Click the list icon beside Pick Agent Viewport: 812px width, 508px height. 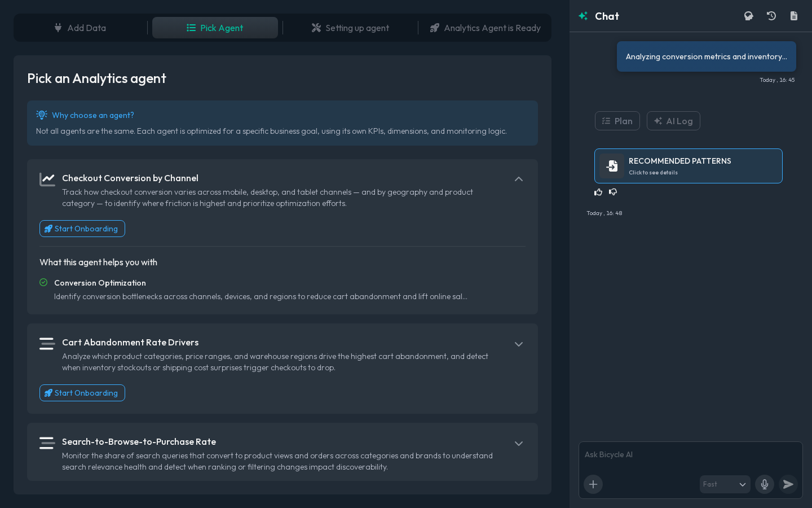point(191,28)
